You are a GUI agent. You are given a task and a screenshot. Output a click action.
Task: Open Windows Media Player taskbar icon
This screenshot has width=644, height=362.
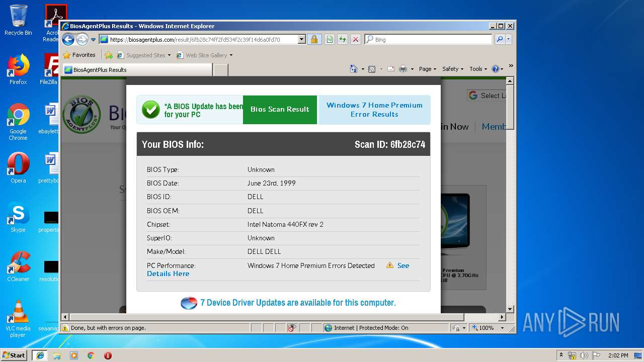74,355
